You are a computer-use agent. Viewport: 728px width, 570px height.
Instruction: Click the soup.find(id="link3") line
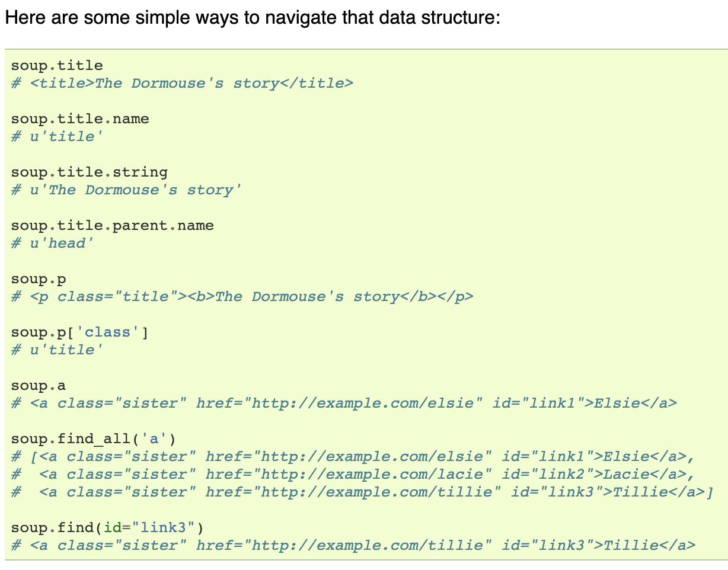[x=108, y=528]
